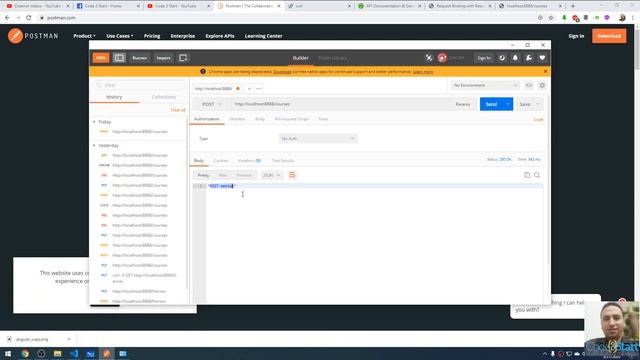
Task: Search the response with magnifier icon
Action: click(537, 175)
